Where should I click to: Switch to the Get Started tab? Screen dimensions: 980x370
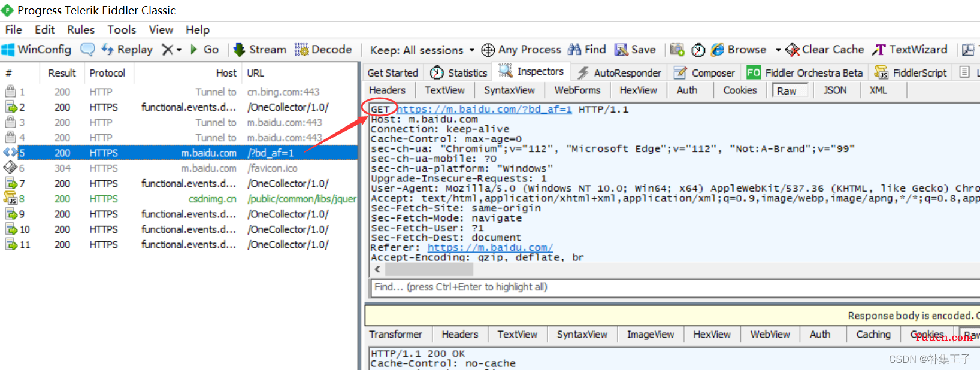point(392,73)
